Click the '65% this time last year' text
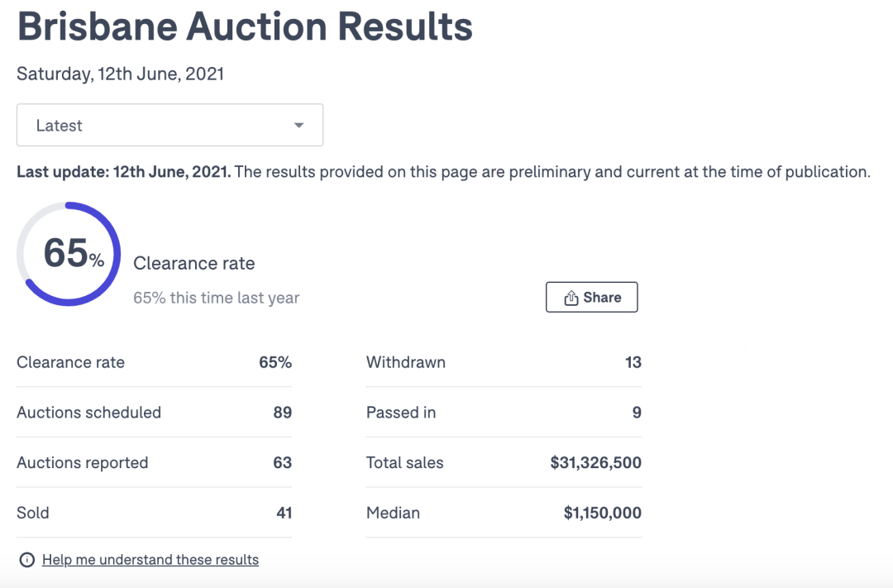This screenshot has height=588, width=893. click(x=217, y=298)
